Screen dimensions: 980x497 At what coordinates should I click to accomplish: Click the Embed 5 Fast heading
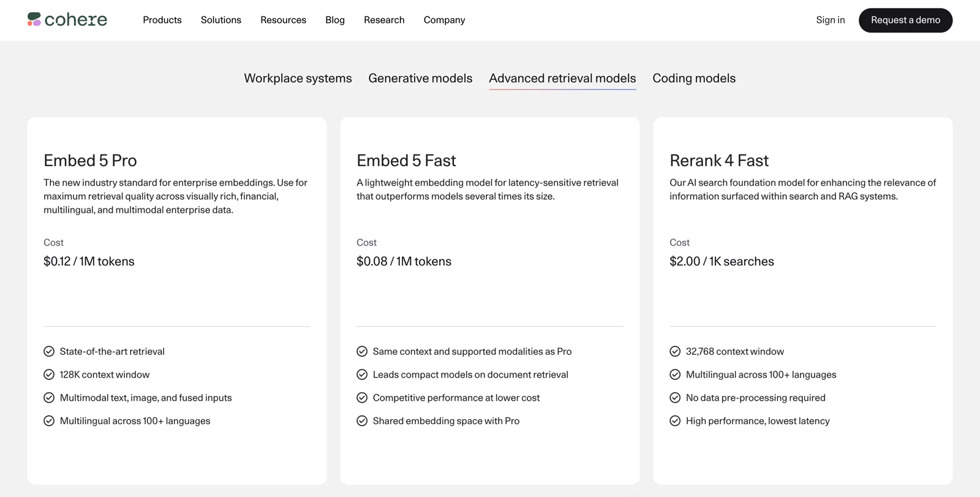(406, 161)
